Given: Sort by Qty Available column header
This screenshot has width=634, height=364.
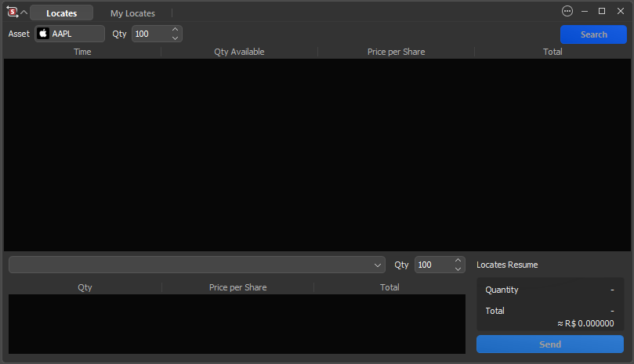Looking at the screenshot, I should [239, 52].
